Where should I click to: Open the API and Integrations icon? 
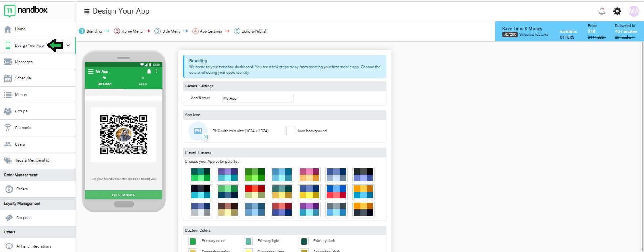(9, 246)
